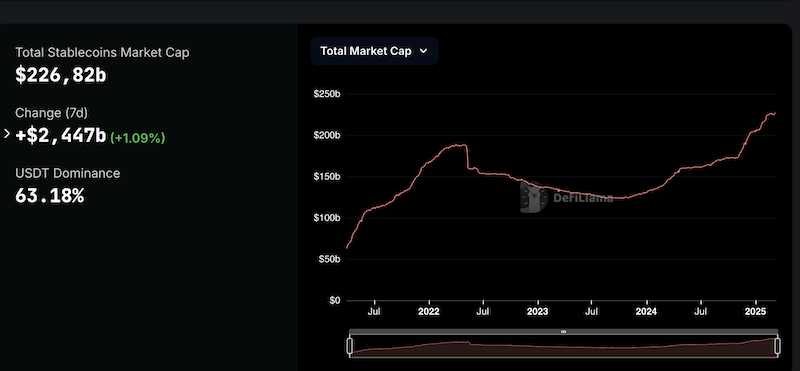
Task: Click the mini chart preview in the range selector
Action: pos(564,347)
